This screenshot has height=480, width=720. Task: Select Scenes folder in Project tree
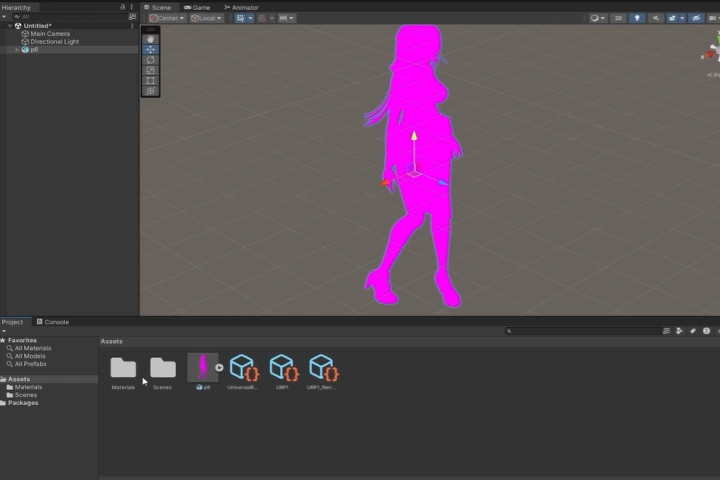pos(22,395)
